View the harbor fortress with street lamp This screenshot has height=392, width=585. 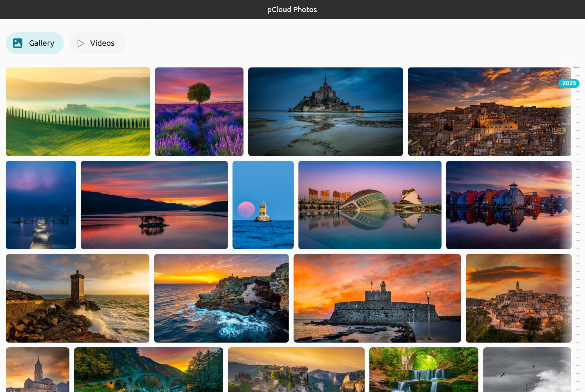click(377, 298)
